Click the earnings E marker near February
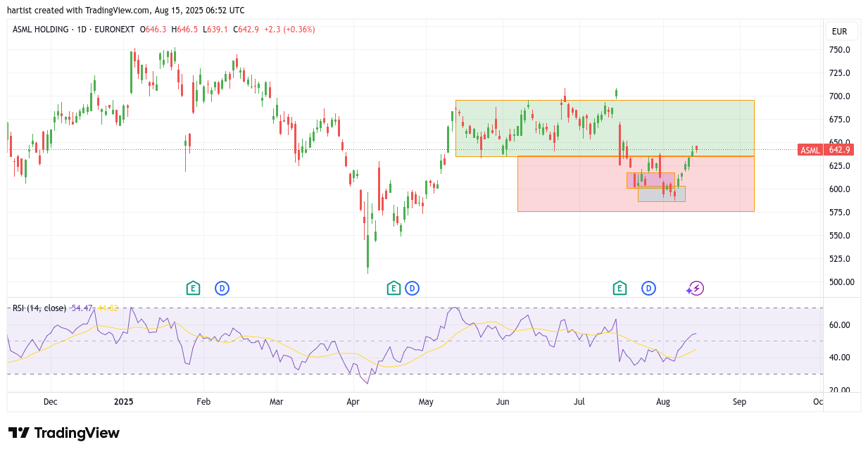This screenshot has height=454, width=868. point(193,288)
